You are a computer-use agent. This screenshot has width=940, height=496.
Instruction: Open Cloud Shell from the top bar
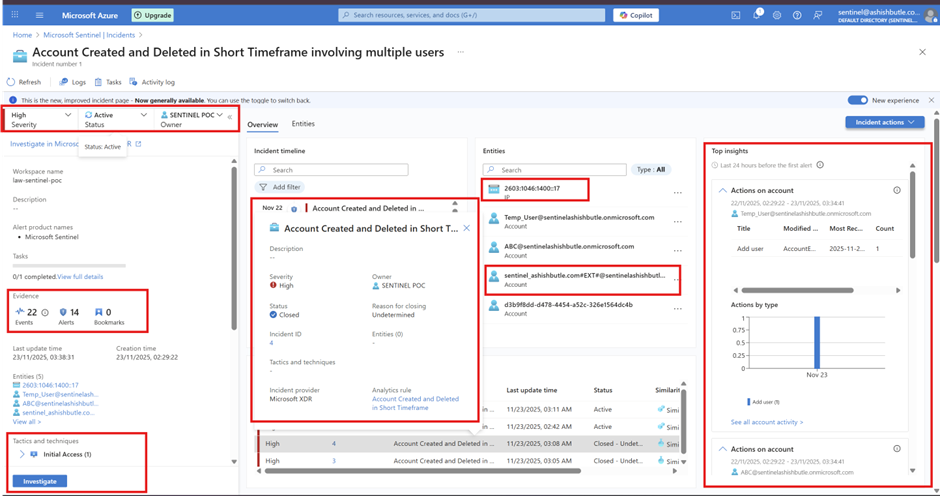(x=736, y=15)
